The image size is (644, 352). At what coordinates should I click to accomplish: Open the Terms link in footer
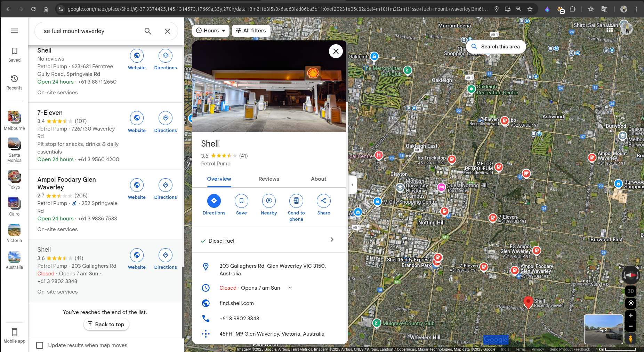[520, 349]
